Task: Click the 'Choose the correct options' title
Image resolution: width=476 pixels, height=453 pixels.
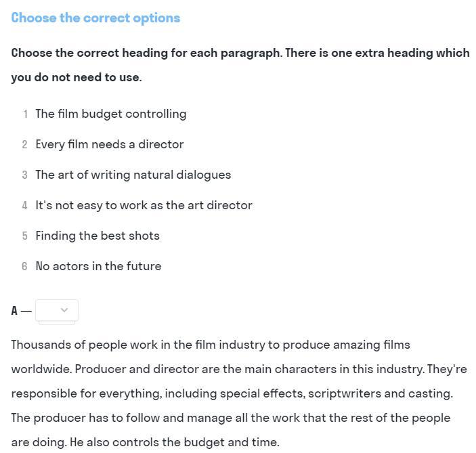Action: click(95, 18)
